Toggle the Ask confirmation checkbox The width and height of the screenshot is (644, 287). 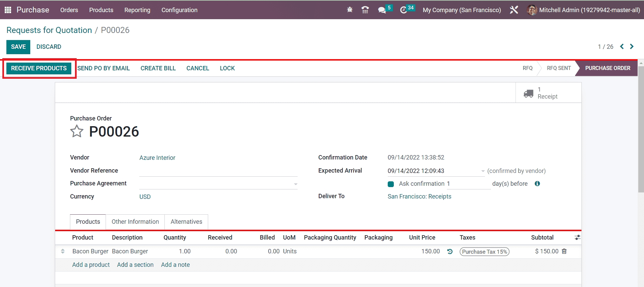[391, 184]
